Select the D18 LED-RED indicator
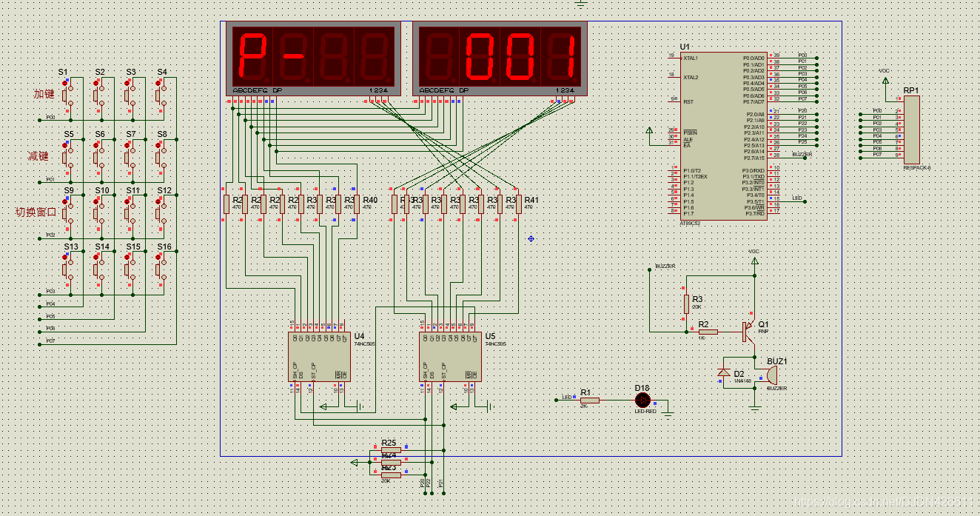 coord(642,400)
